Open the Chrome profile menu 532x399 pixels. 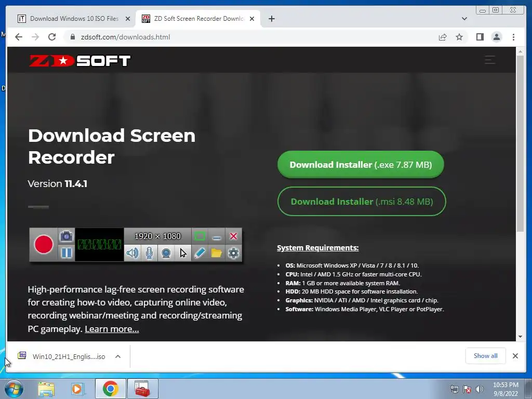[x=497, y=37]
